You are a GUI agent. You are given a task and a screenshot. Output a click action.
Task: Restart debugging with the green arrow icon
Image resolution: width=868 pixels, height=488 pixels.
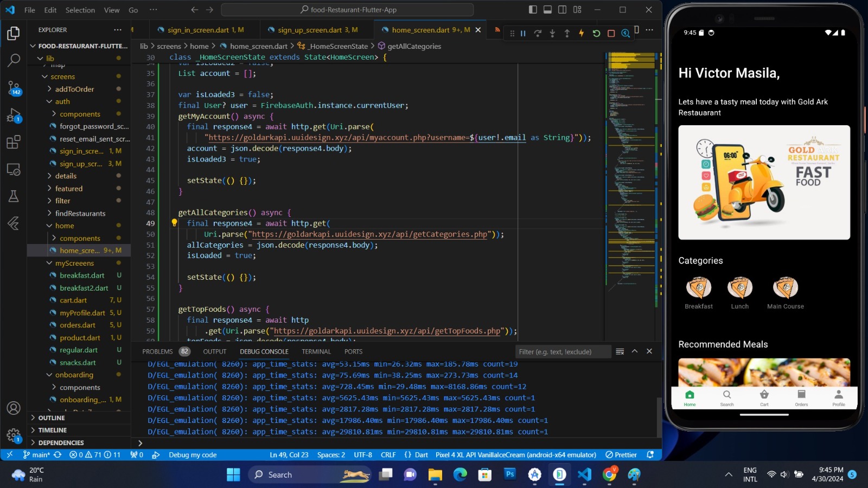point(596,33)
